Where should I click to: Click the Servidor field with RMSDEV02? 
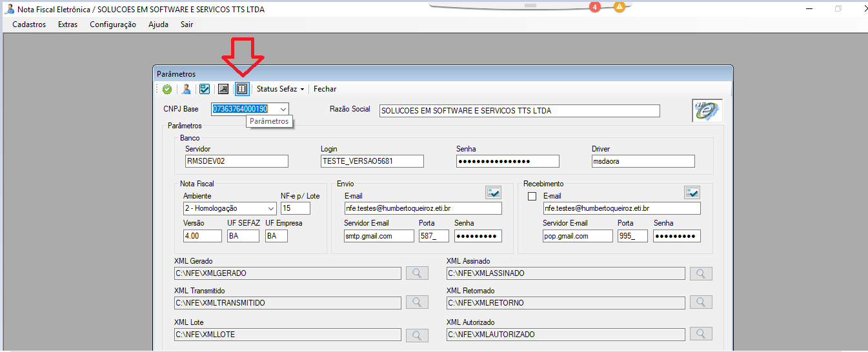coord(237,161)
